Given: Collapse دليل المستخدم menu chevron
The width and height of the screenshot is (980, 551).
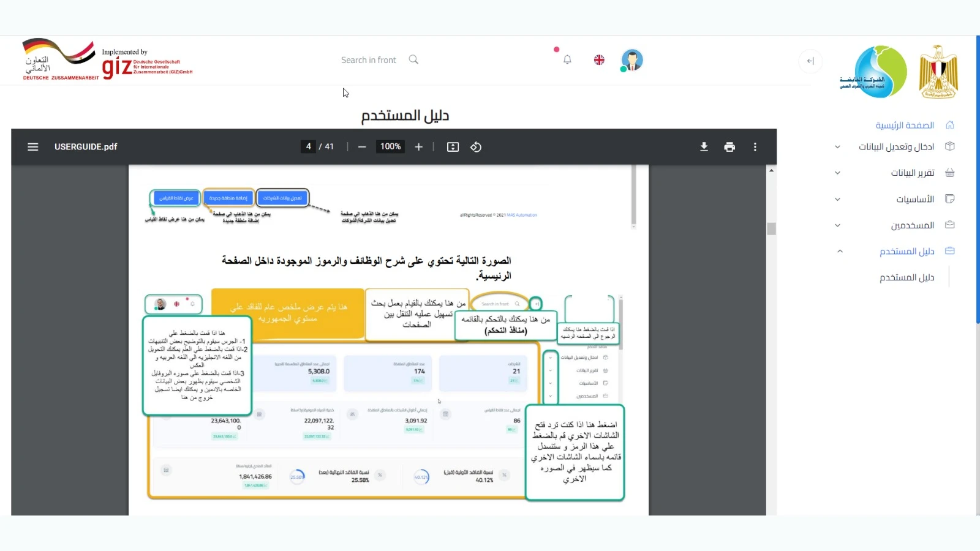Looking at the screenshot, I should (x=840, y=251).
